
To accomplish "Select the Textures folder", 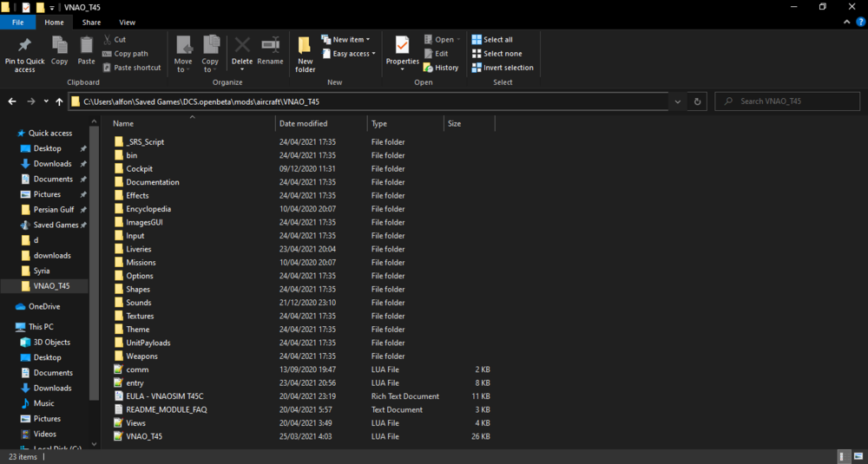I will point(140,316).
